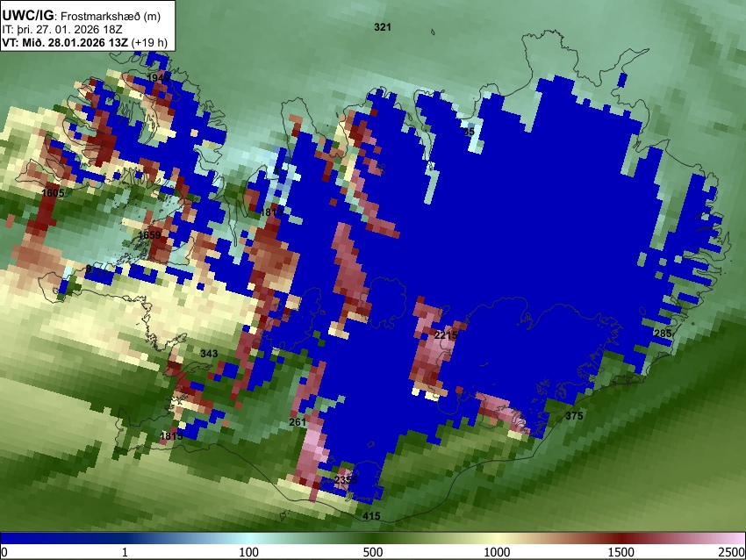Pick the pale yellow segment above label 1000
The height and width of the screenshot is (560, 746).
[497, 538]
